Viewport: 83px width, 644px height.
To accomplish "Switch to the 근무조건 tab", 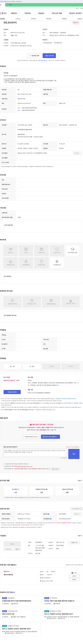I will tap(18, 19).
